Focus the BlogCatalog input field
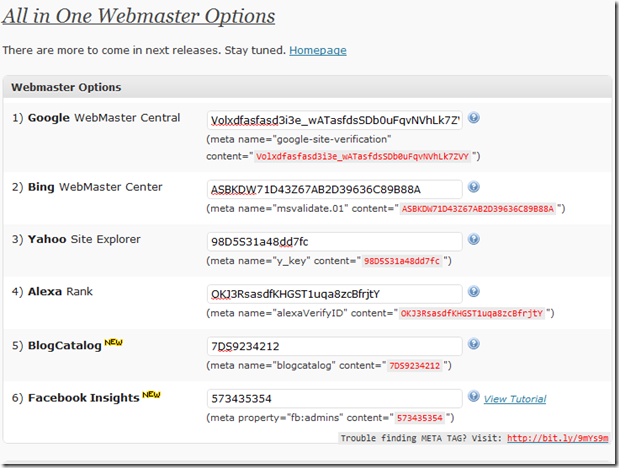 [334, 346]
